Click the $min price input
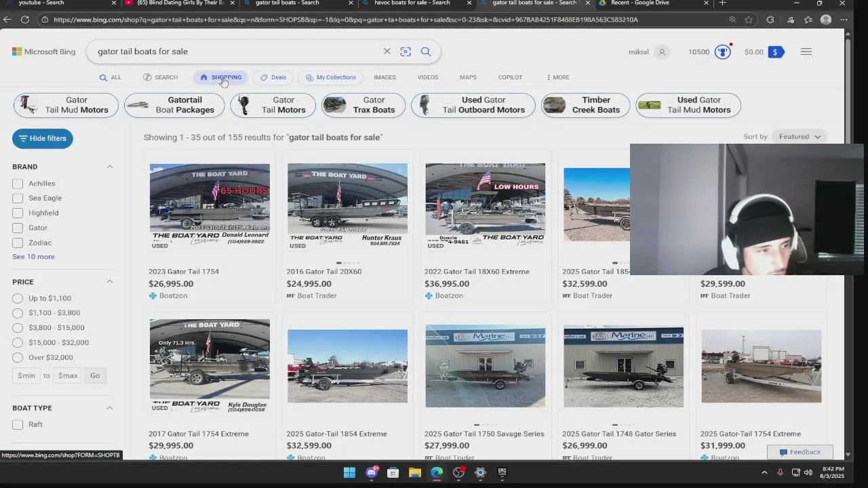The width and height of the screenshot is (868, 488). click(x=26, y=375)
